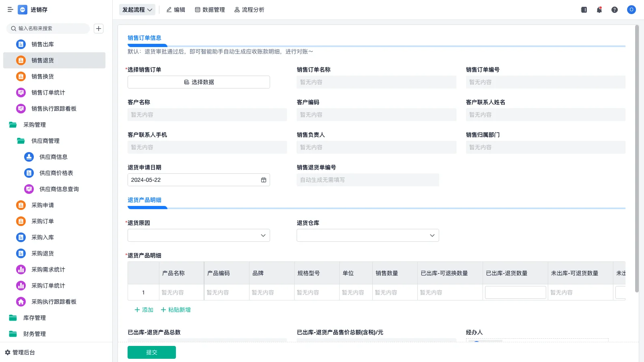Screen dimensions: 644x362
Task: Click the 采购需求统计 chart icon
Action: click(21, 269)
